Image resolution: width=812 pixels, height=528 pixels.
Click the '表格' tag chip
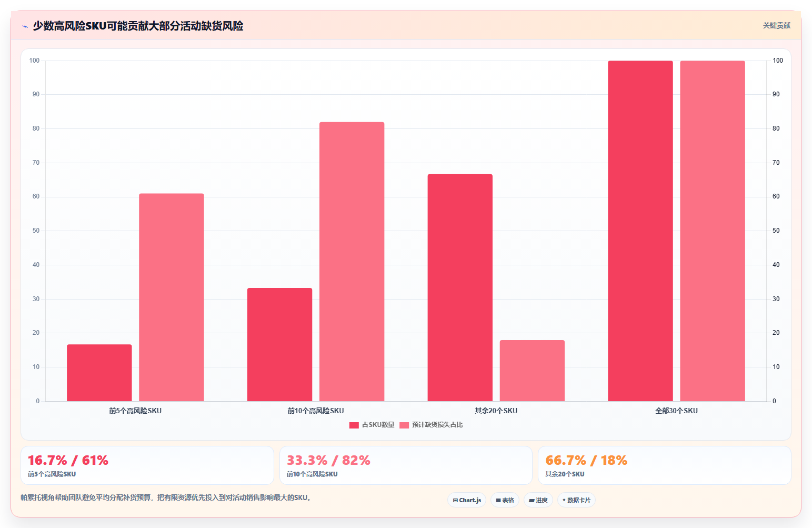tap(505, 500)
